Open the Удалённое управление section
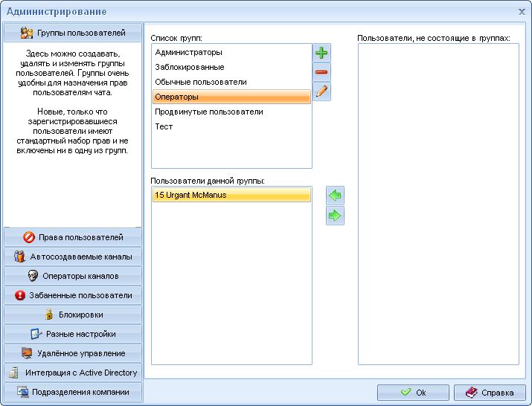The height and width of the screenshot is (406, 532). pos(73,353)
